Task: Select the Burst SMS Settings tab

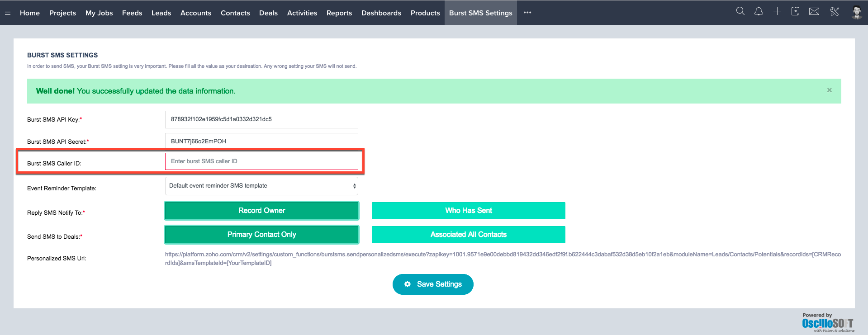Action: point(481,13)
